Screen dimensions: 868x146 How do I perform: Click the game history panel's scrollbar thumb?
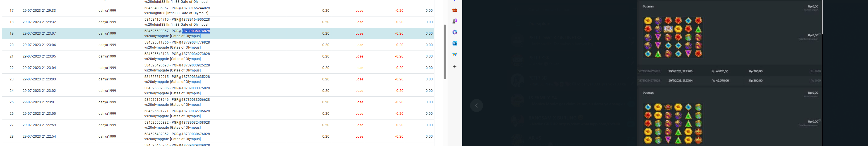click(822, 17)
